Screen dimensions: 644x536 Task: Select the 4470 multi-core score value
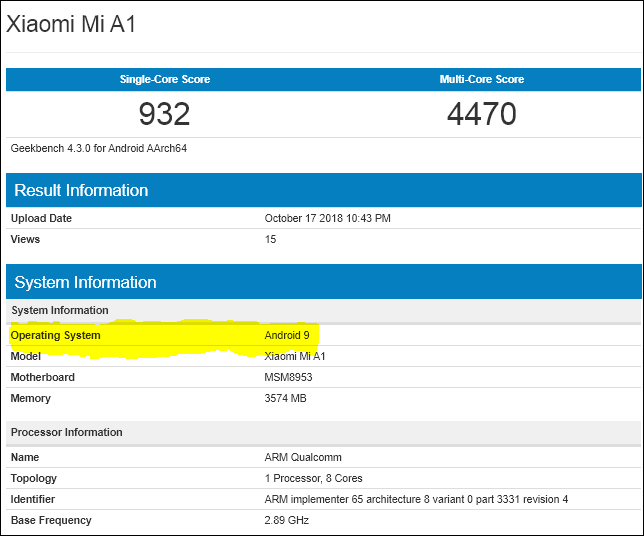pyautogui.click(x=481, y=114)
